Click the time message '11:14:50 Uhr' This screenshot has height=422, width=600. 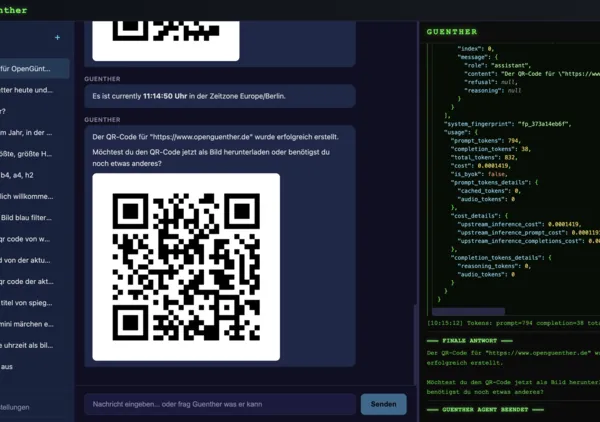pos(165,96)
